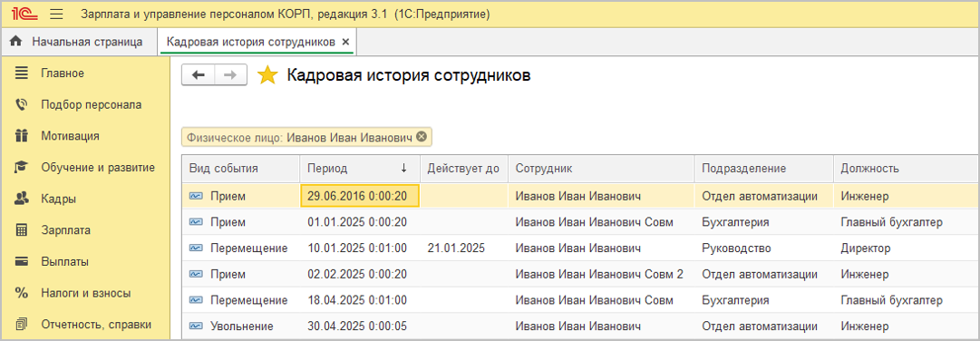This screenshot has height=341, width=980.
Task: Open Мотивация gift icon section
Action: pos(21,136)
